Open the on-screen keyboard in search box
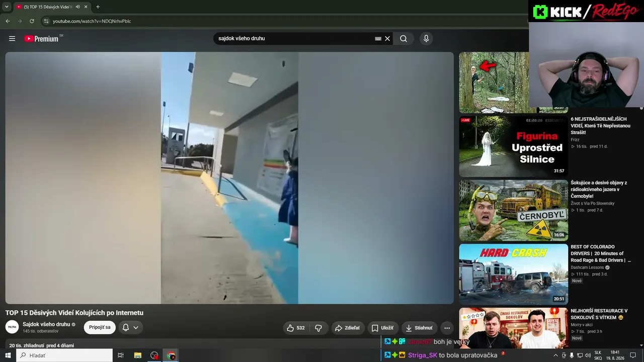 (378, 39)
